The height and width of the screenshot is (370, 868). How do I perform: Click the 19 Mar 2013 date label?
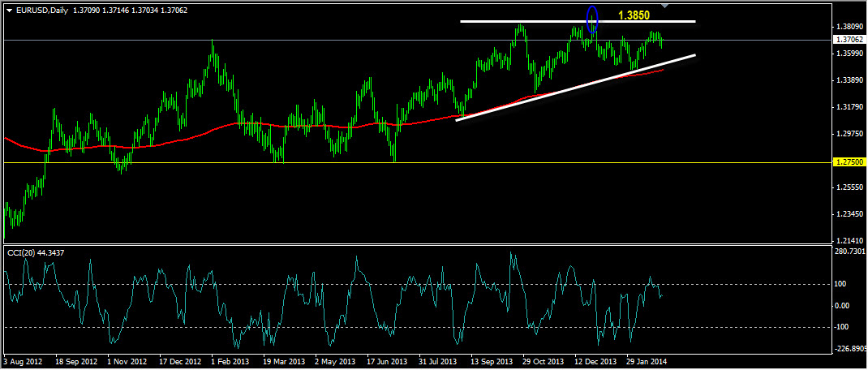pos(284,361)
